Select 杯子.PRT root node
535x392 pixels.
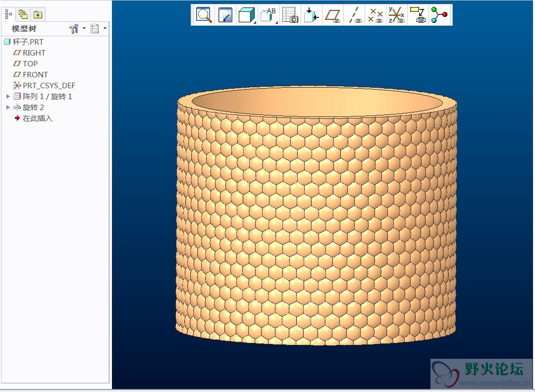coord(28,42)
